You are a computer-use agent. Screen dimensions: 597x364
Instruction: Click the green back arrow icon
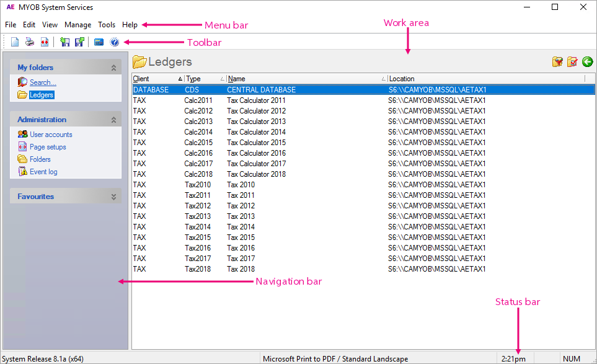pyautogui.click(x=588, y=61)
